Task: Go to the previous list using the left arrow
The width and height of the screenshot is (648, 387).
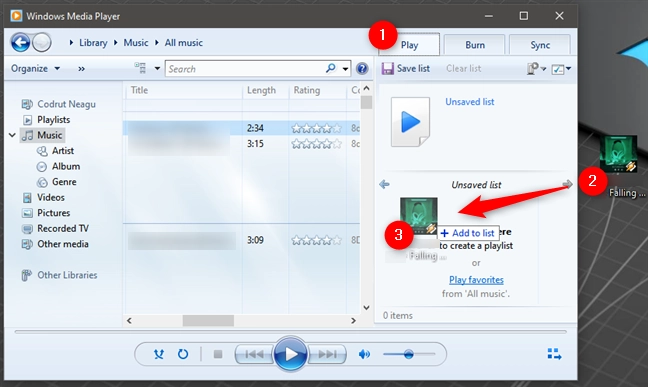Action: click(x=384, y=184)
